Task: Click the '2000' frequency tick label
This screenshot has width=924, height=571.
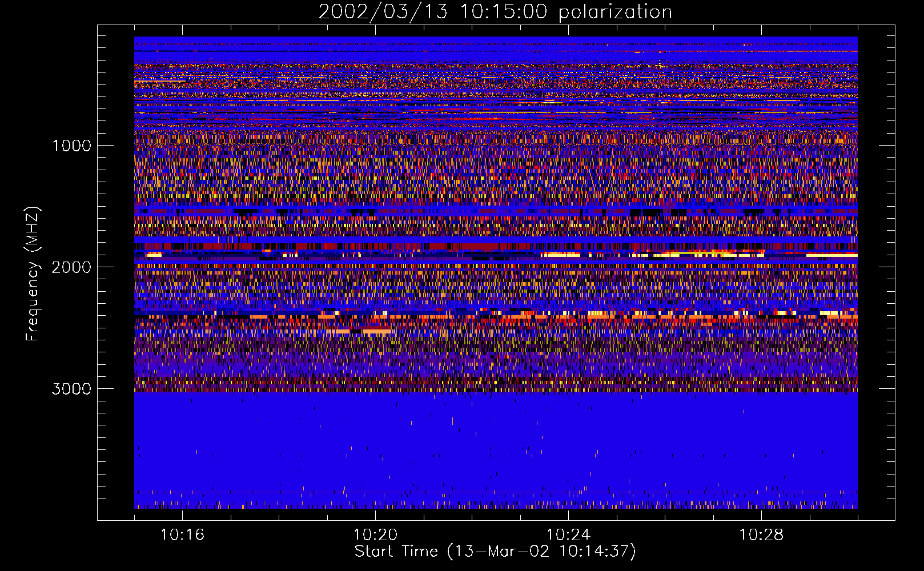Action: [71, 267]
